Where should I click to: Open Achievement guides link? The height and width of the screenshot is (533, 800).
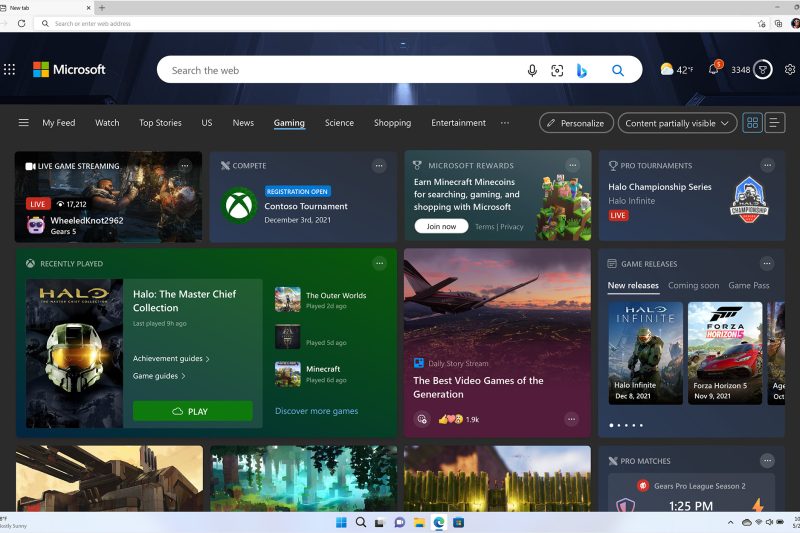[x=171, y=359]
